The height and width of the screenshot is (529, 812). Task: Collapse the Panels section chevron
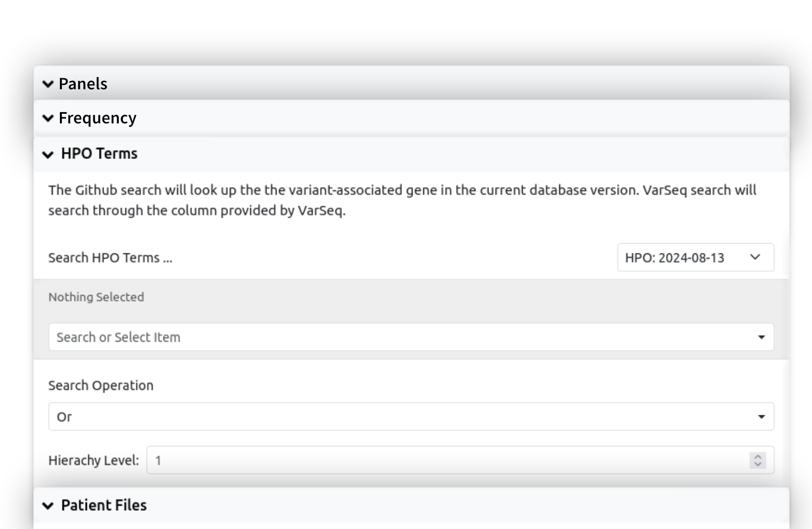[48, 84]
